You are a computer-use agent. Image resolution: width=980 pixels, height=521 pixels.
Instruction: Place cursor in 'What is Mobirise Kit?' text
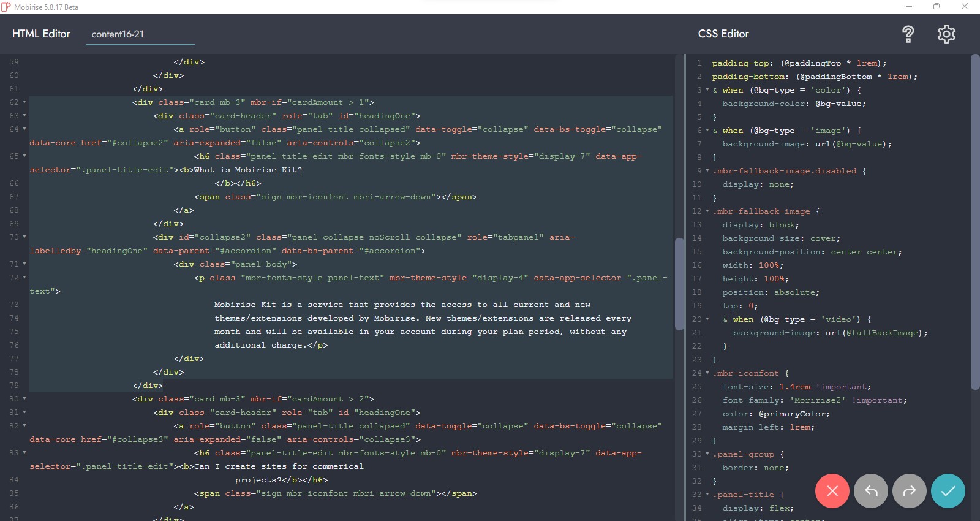pyautogui.click(x=248, y=170)
